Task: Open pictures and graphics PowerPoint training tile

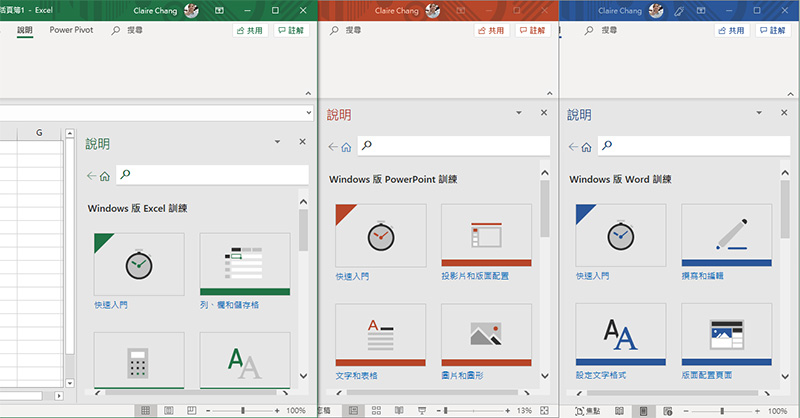Action: [486, 335]
